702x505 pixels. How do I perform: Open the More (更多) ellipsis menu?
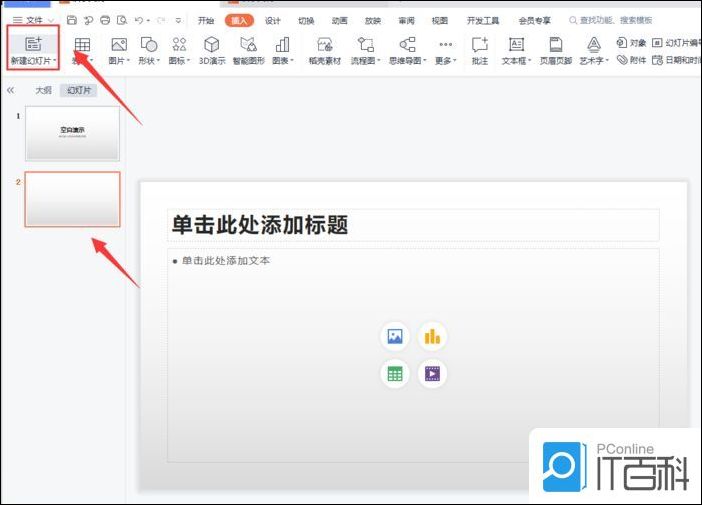[445, 44]
